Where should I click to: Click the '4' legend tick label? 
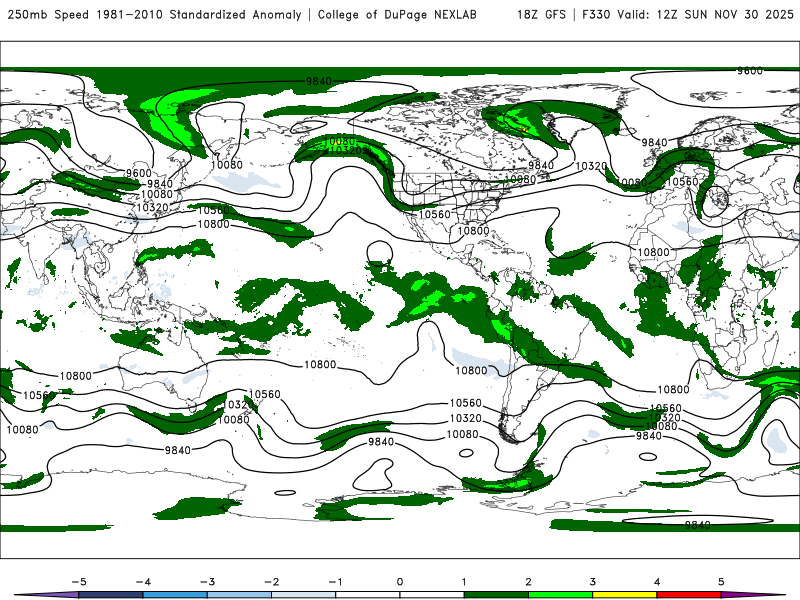pyautogui.click(x=657, y=582)
